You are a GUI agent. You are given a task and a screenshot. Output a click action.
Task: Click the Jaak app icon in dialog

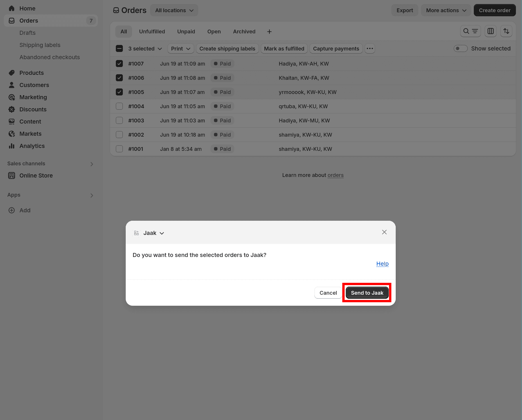(x=136, y=233)
